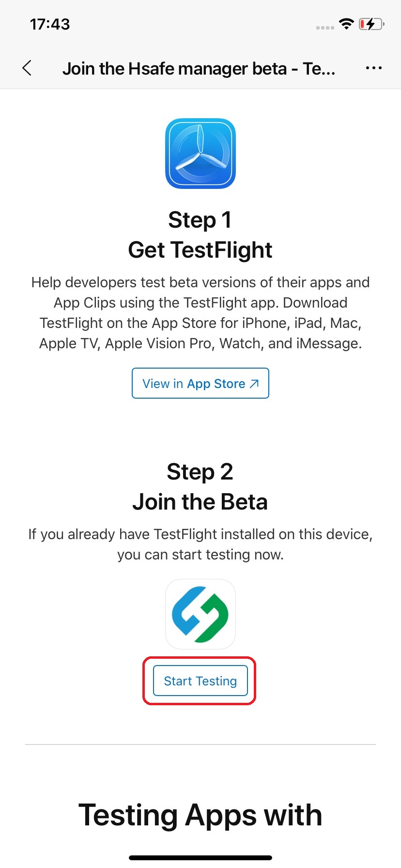The image size is (401, 868).
Task: Tap the "Join the Hsafe manager beta" page title
Action: [199, 69]
